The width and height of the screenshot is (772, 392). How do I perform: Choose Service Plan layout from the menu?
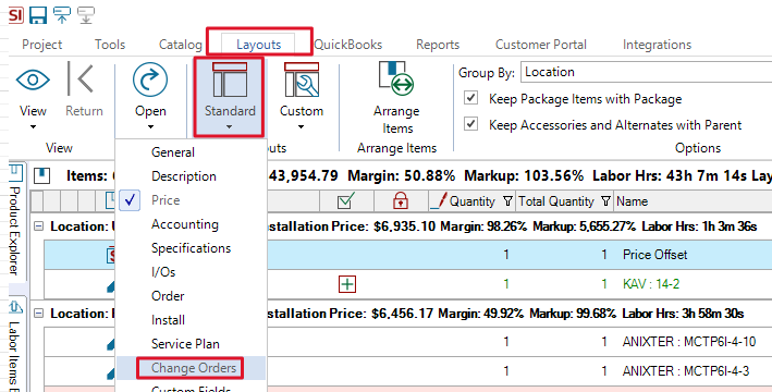pos(192,344)
